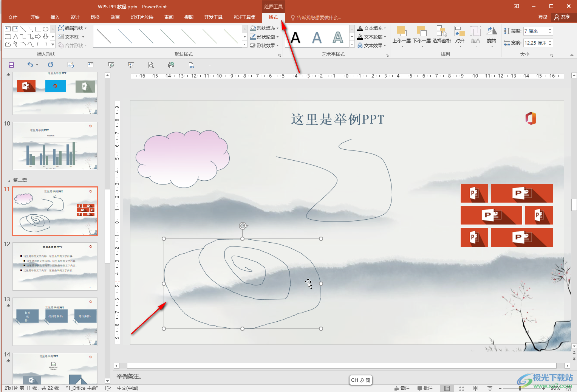Open the Text Effects (文本效果) dropdown
This screenshot has height=392, width=577.
(372, 45)
